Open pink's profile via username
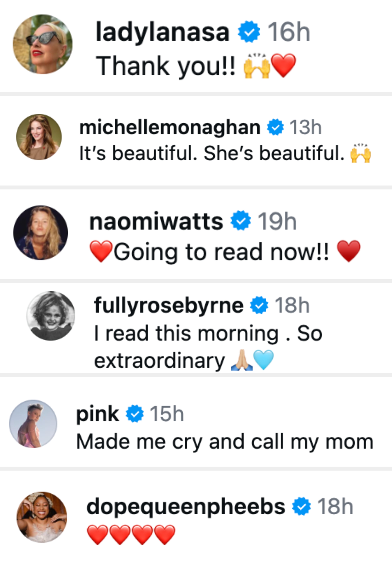The height and width of the screenshot is (562, 392). 97,414
